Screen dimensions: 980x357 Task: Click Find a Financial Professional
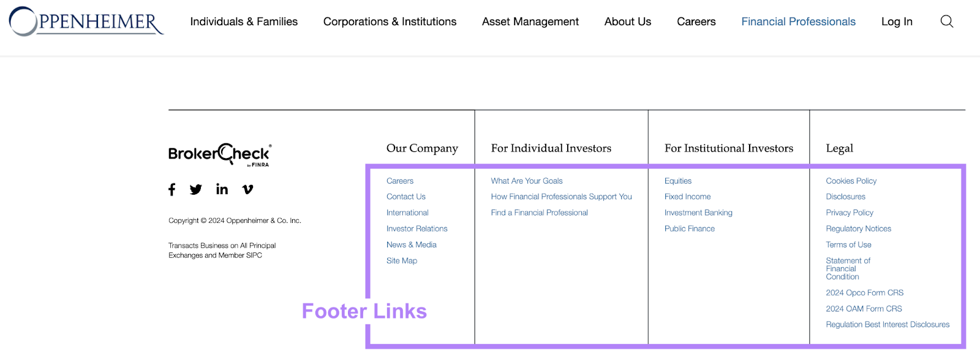[x=539, y=212]
